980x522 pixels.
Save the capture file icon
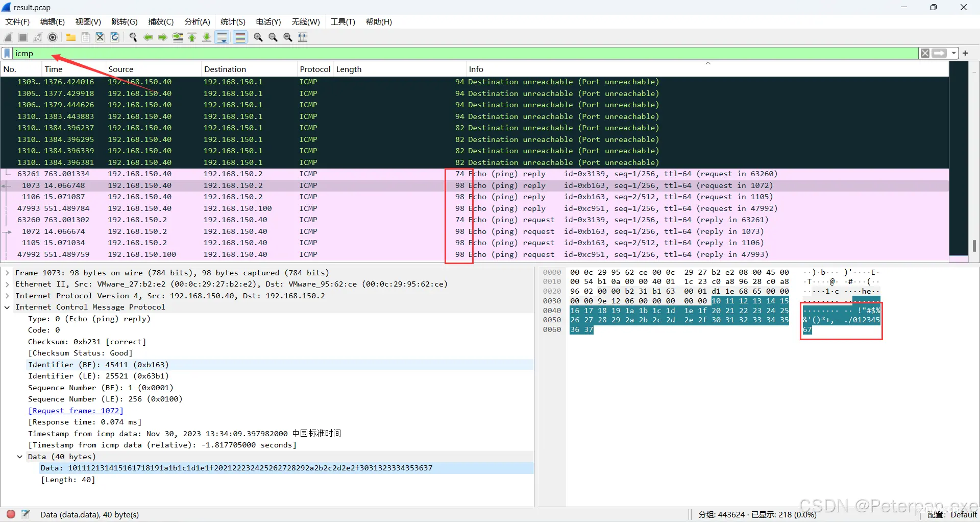(86, 37)
